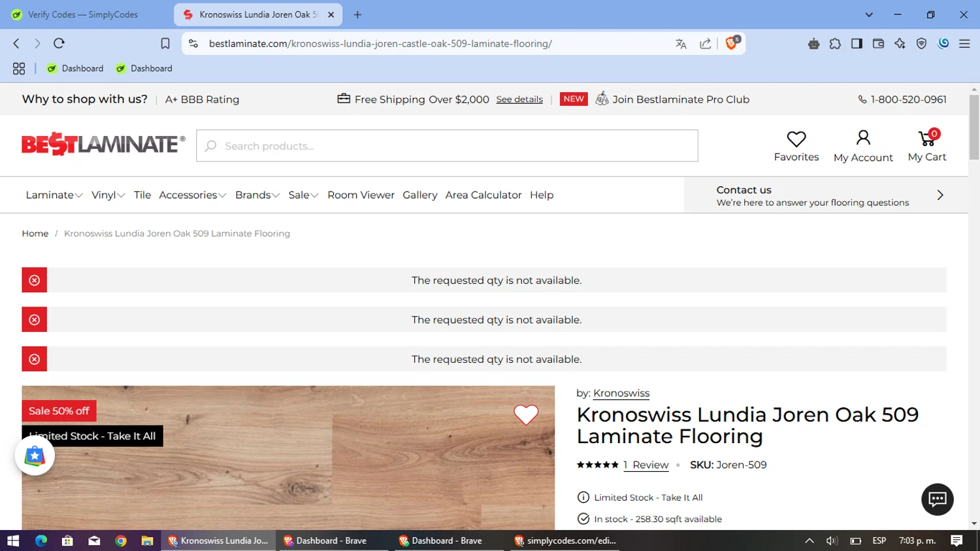The height and width of the screenshot is (551, 980).
Task: Click the third error message red icon
Action: pyautogui.click(x=35, y=359)
